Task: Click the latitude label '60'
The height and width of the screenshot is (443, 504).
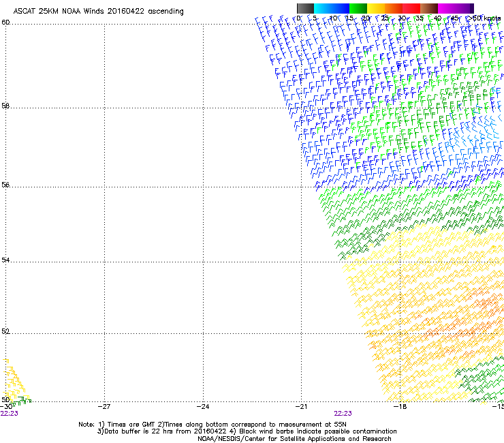Action: click(x=5, y=22)
